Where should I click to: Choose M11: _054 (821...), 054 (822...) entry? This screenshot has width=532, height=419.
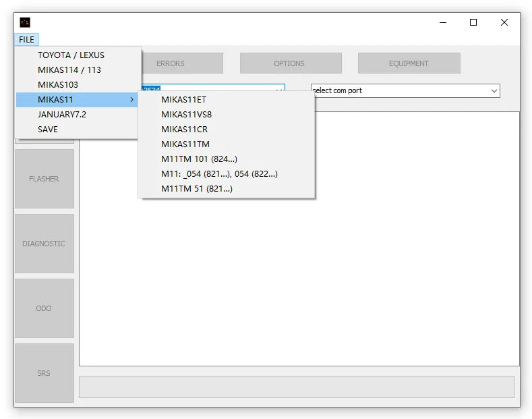point(219,174)
